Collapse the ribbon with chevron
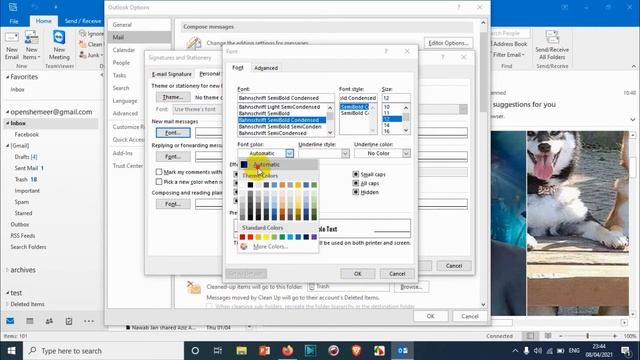 633,66
